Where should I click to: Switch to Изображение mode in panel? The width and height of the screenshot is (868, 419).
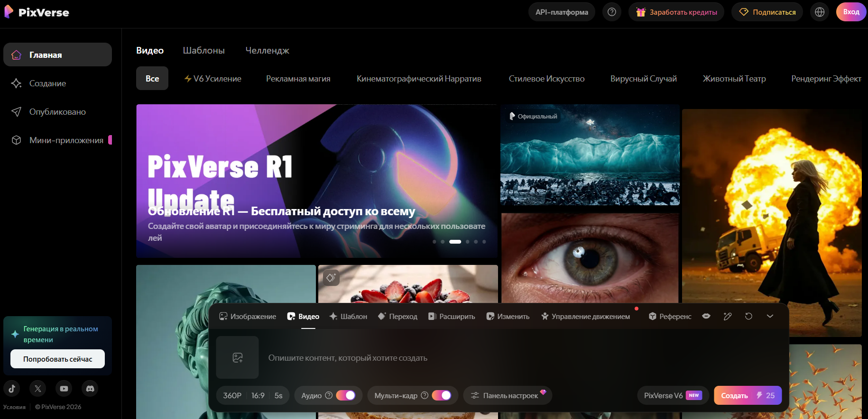tap(248, 316)
